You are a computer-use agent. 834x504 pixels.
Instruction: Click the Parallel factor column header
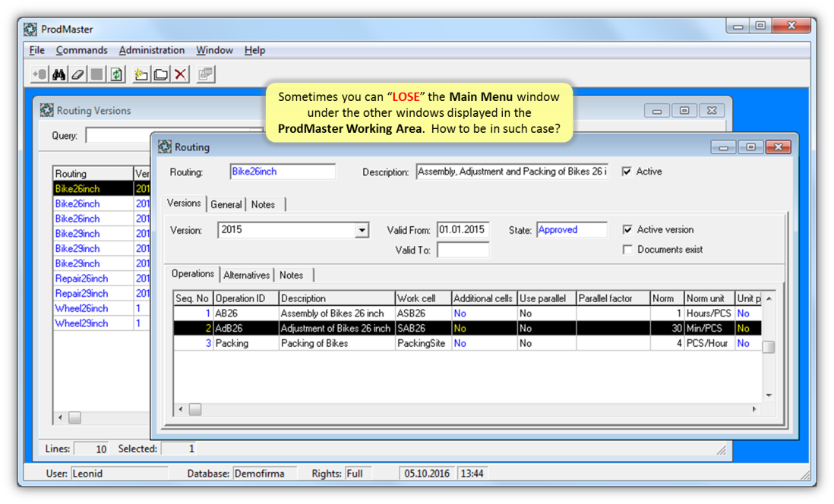[x=613, y=298]
